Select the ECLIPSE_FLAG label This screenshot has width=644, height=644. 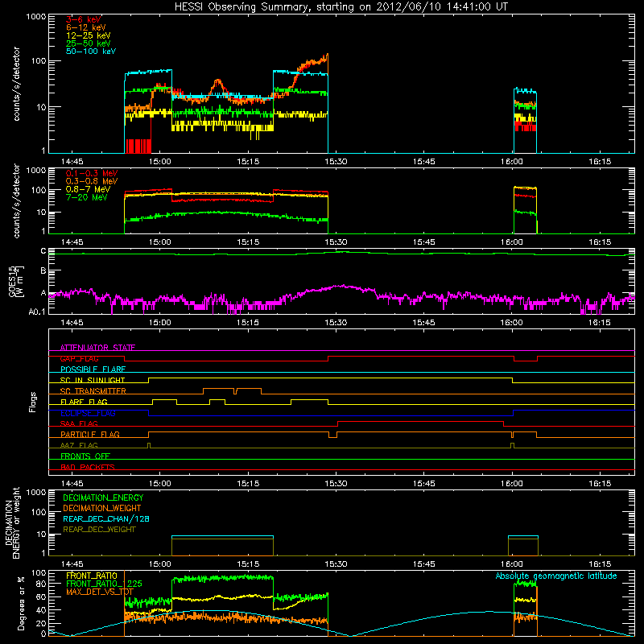tap(88, 413)
